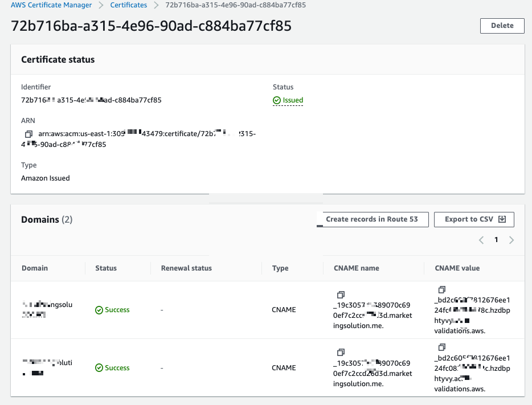
Task: Click first row domain name cell
Action: point(47,309)
